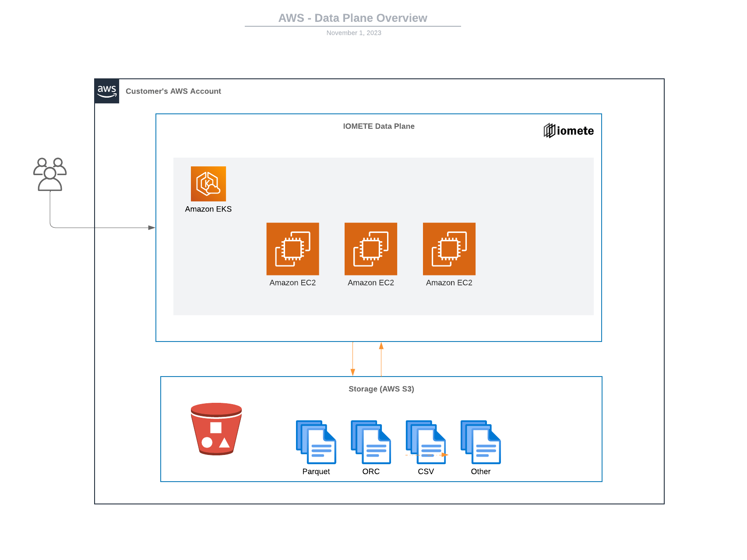Select the Parquet file icon

316,442
